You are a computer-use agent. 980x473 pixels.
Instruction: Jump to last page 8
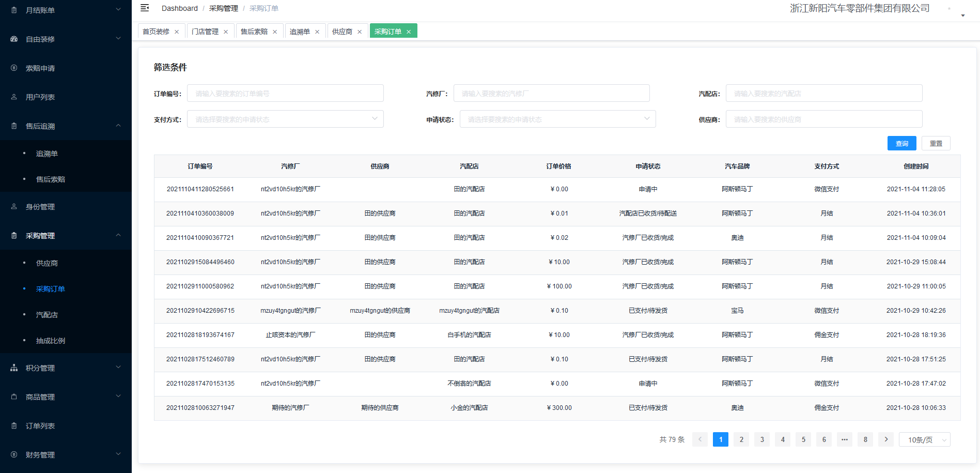coord(865,439)
